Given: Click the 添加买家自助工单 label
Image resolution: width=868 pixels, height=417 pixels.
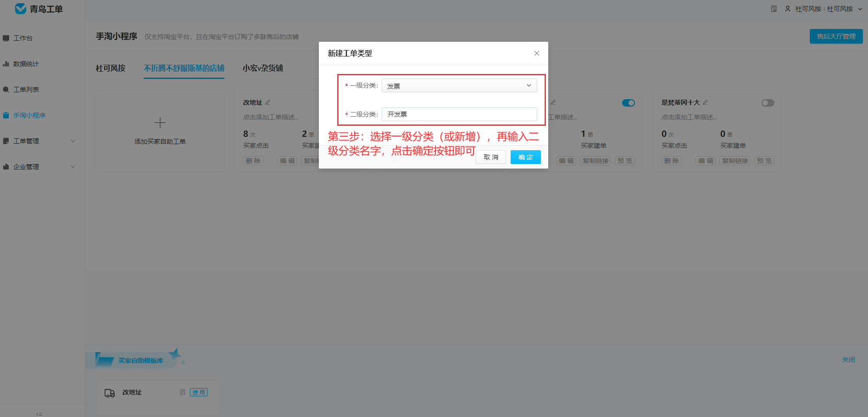Looking at the screenshot, I should click(x=160, y=141).
